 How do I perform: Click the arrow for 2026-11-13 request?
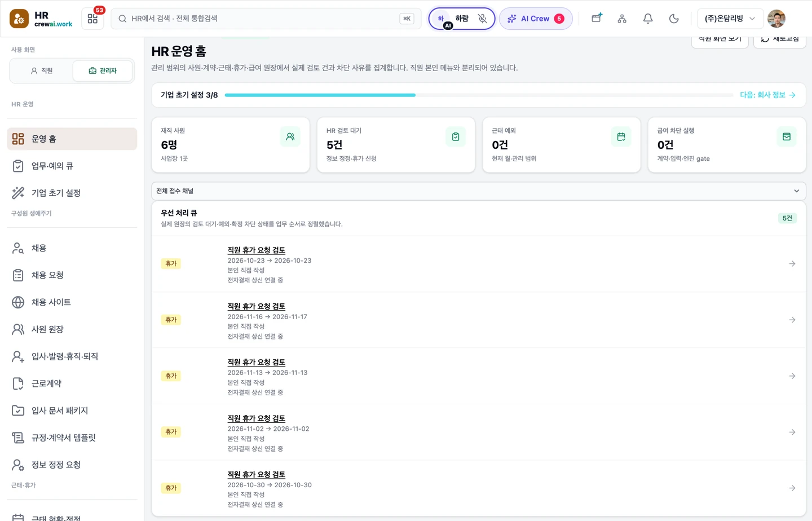tap(792, 376)
